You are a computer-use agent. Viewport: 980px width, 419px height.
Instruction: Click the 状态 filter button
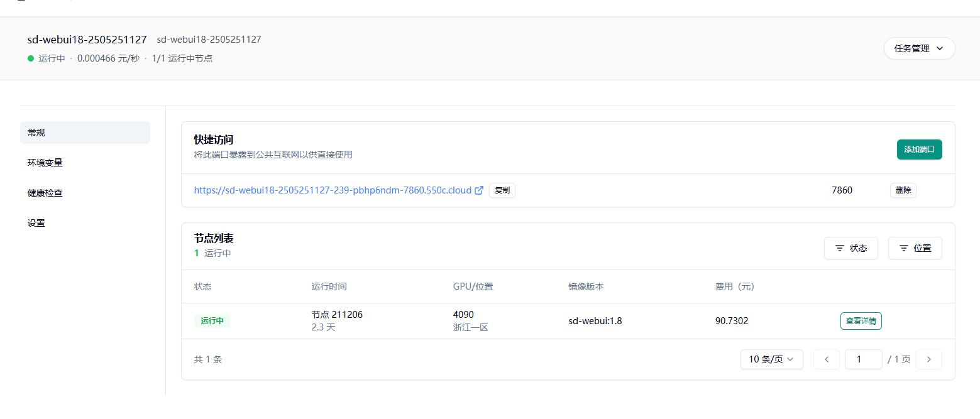click(851, 248)
